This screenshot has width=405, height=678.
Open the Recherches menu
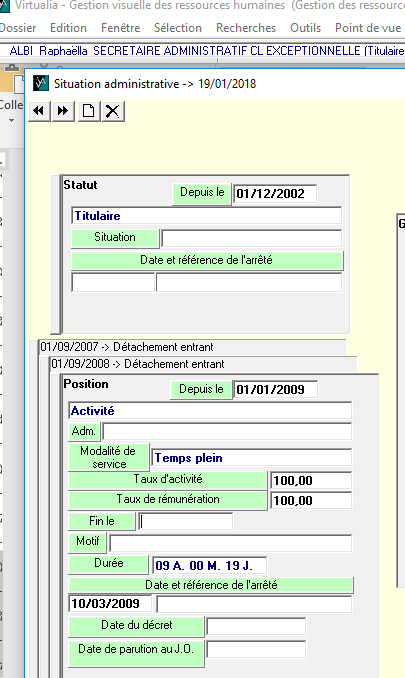pos(246,28)
